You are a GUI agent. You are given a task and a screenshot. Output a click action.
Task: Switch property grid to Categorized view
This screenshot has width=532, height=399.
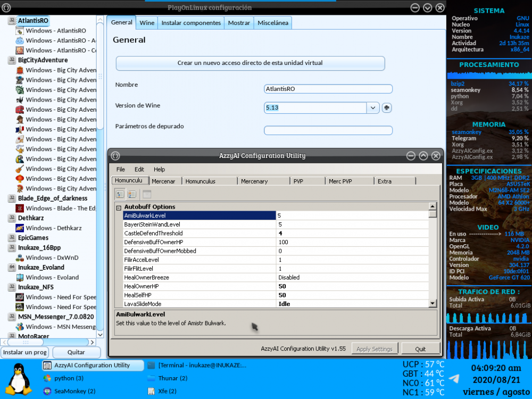(120, 194)
